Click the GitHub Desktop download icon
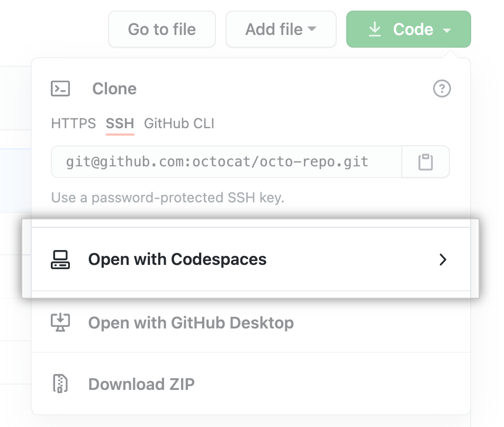504x427 pixels. [x=60, y=323]
